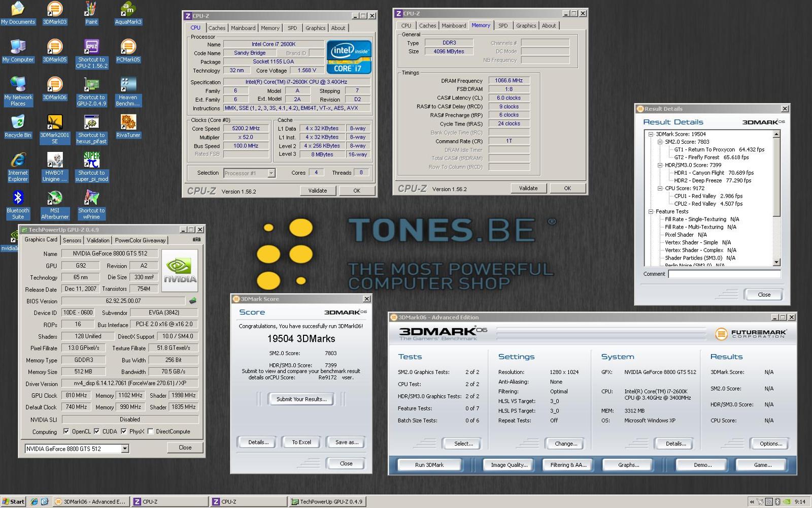The height and width of the screenshot is (508, 812).
Task: Click the Change settings button in 3DMark06
Action: 566,444
